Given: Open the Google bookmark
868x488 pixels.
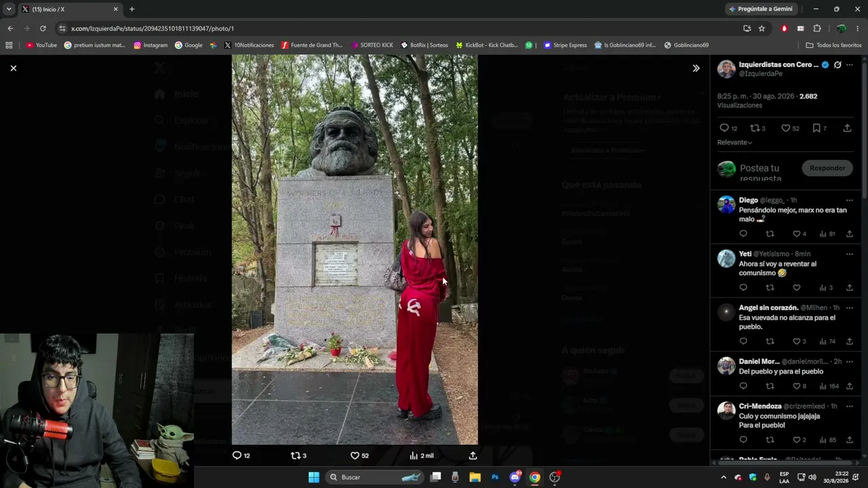Looking at the screenshot, I should pos(189,45).
